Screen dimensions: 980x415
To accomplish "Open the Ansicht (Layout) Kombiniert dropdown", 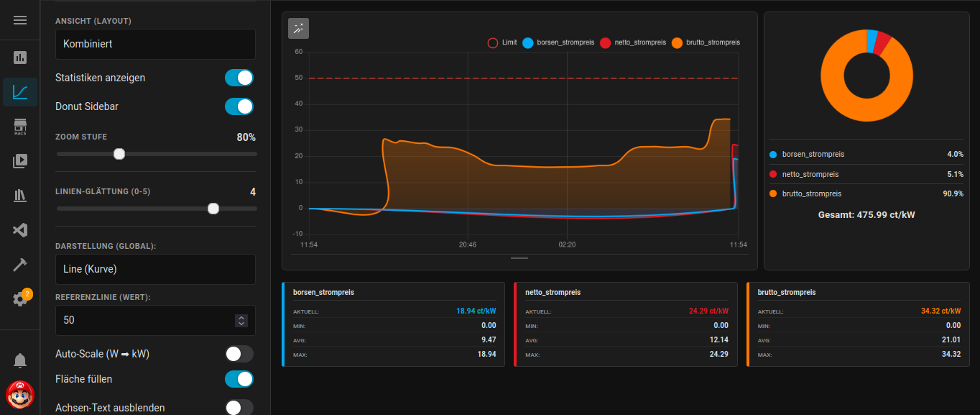I will click(x=155, y=44).
